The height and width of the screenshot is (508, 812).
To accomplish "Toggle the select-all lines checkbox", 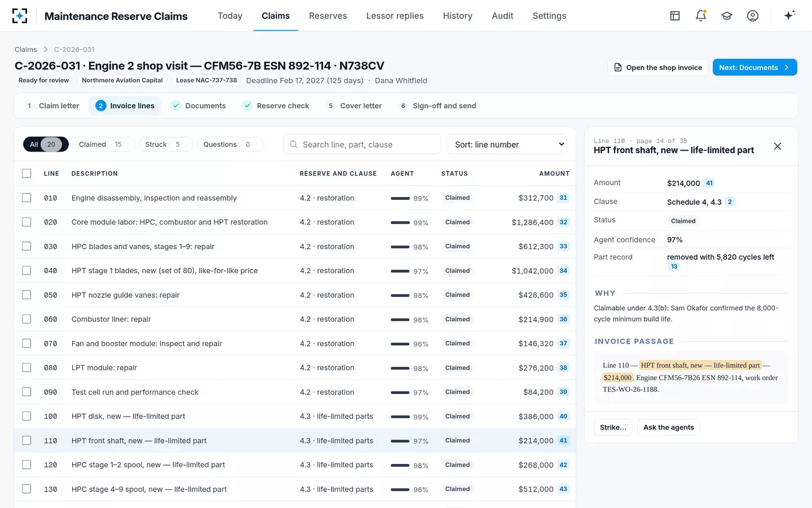I will point(27,173).
